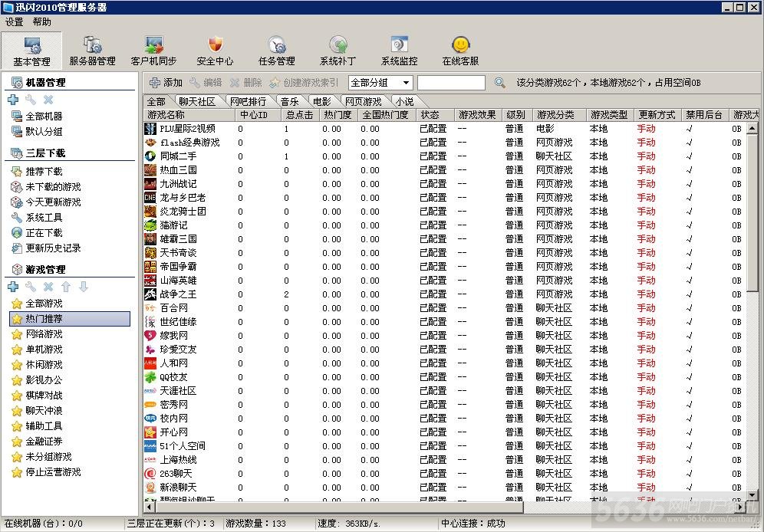Viewport: 764px width, 532px height.
Task: Click the plus icon under 机器管理
Action: tap(13, 100)
